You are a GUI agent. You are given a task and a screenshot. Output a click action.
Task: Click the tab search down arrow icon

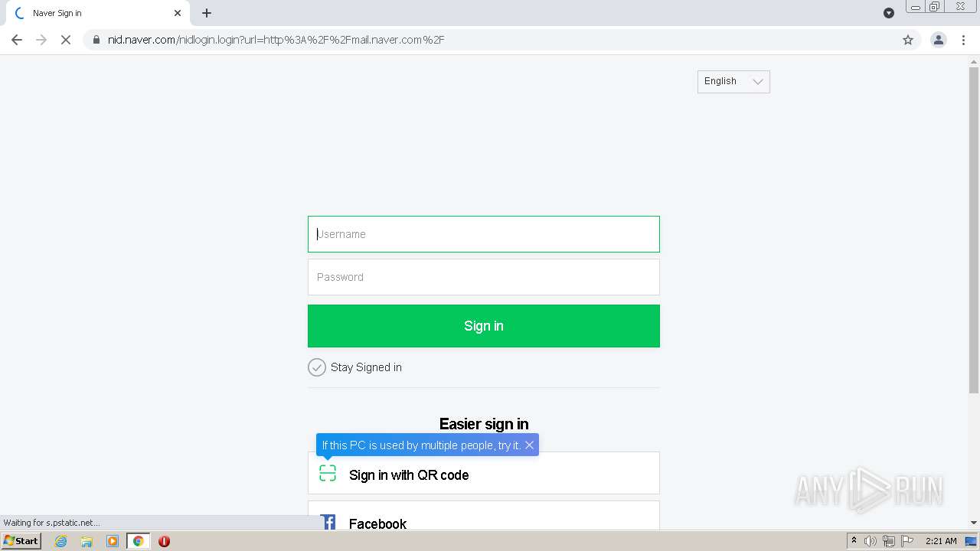889,13
